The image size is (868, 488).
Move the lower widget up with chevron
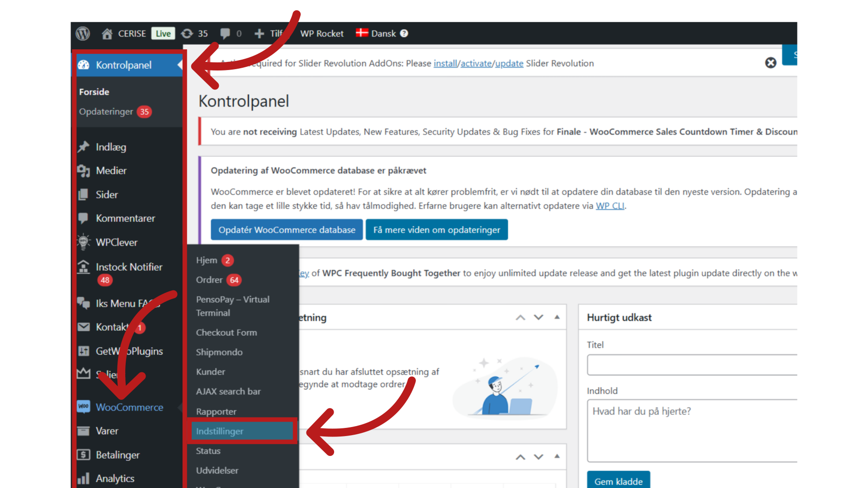520,457
